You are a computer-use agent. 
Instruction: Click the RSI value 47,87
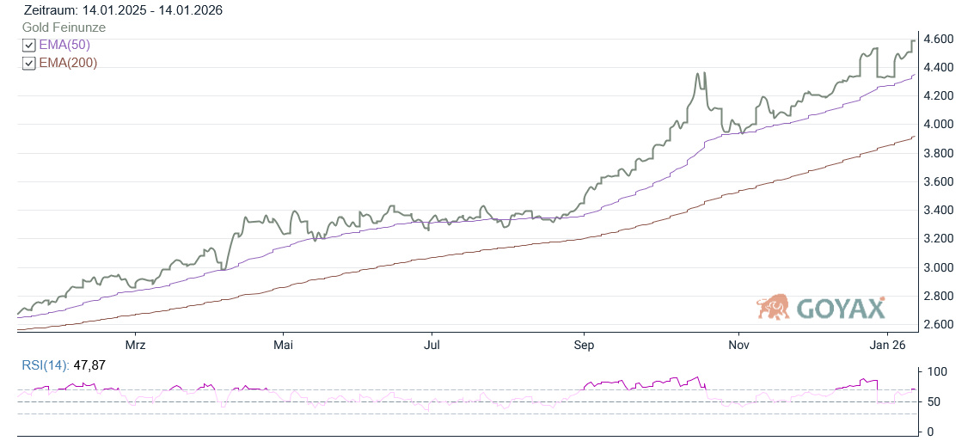coord(89,365)
